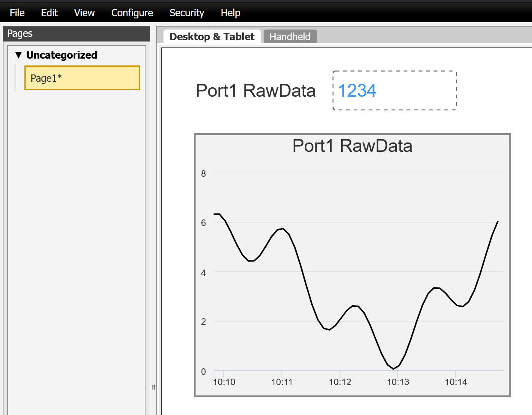Click the 10:14 time axis label
Screen dimensions: 532x415
pyautogui.click(x=456, y=382)
